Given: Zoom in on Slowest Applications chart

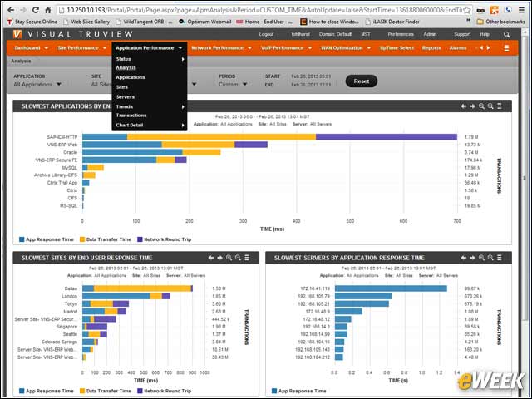Looking at the screenshot, I should click(x=481, y=106).
